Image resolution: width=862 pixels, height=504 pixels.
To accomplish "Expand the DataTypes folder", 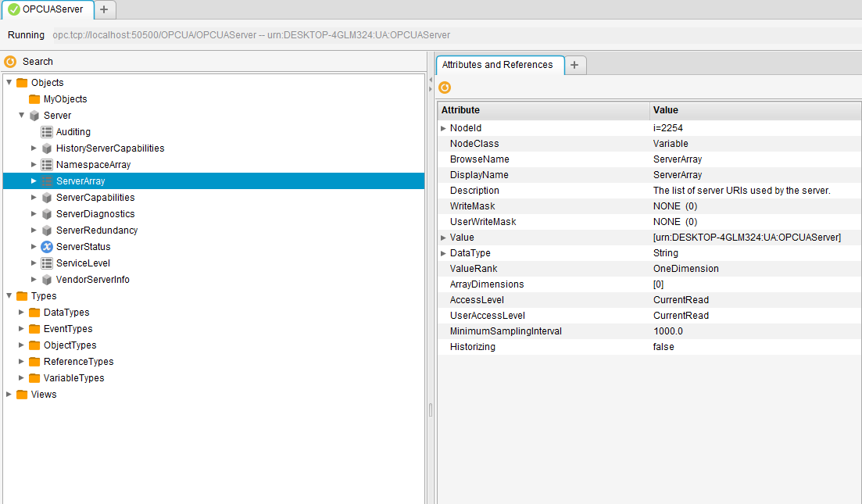I will click(x=20, y=312).
